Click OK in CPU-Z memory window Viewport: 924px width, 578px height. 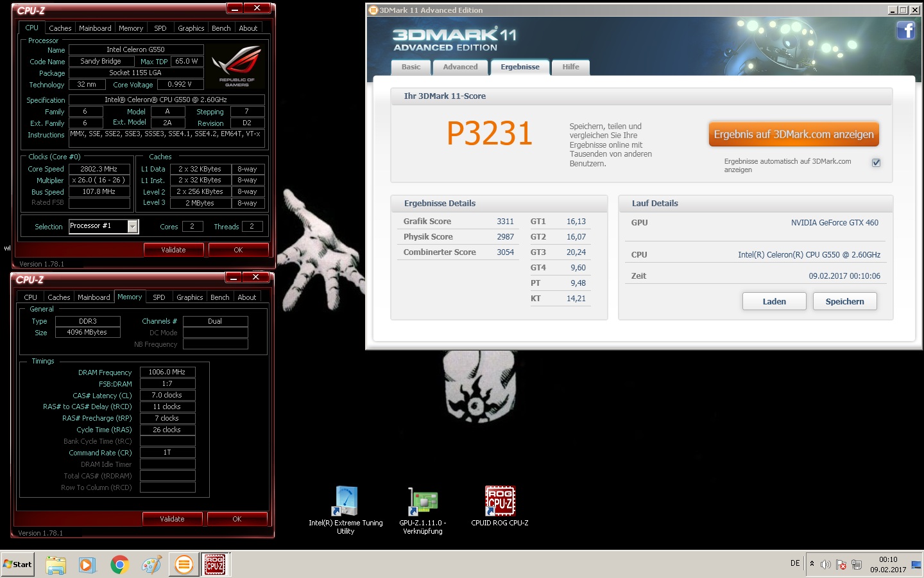click(x=237, y=519)
